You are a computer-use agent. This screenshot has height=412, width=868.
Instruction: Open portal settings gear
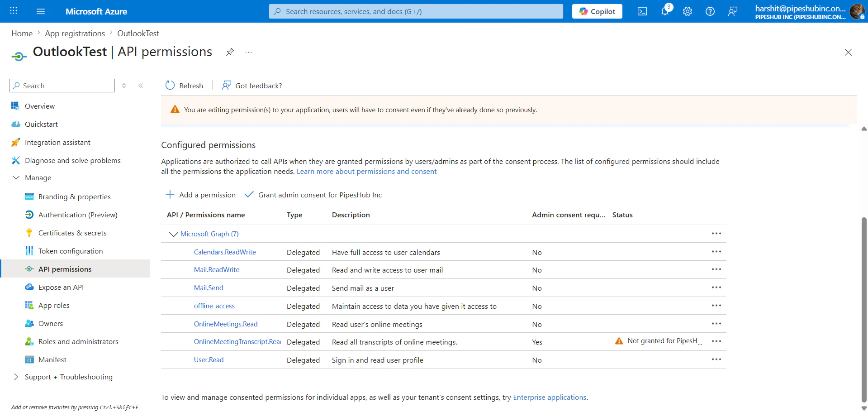(687, 11)
